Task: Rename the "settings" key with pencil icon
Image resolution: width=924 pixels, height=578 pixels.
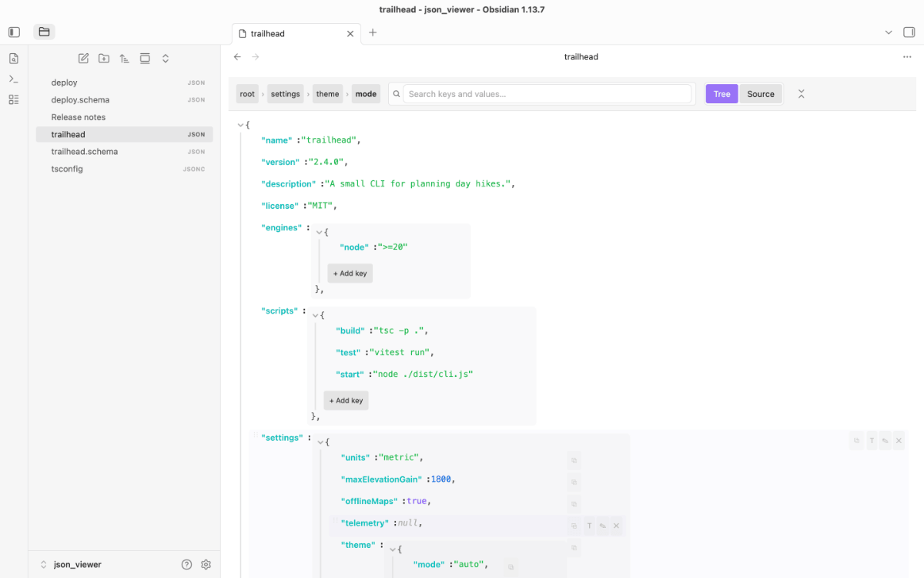Action: point(885,441)
